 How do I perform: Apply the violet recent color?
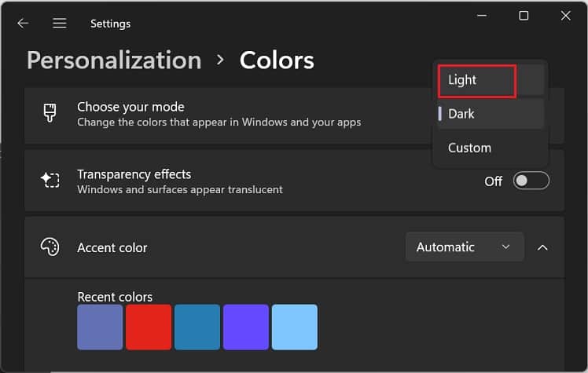click(246, 327)
